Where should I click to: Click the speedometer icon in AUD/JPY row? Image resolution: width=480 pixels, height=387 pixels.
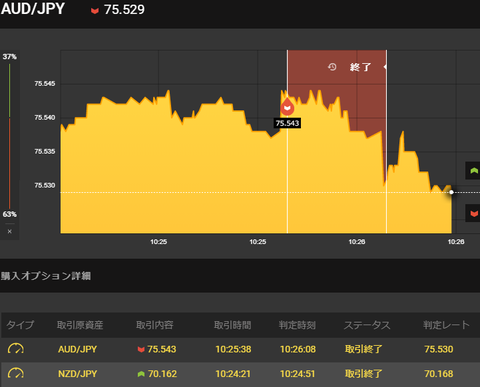pos(16,349)
